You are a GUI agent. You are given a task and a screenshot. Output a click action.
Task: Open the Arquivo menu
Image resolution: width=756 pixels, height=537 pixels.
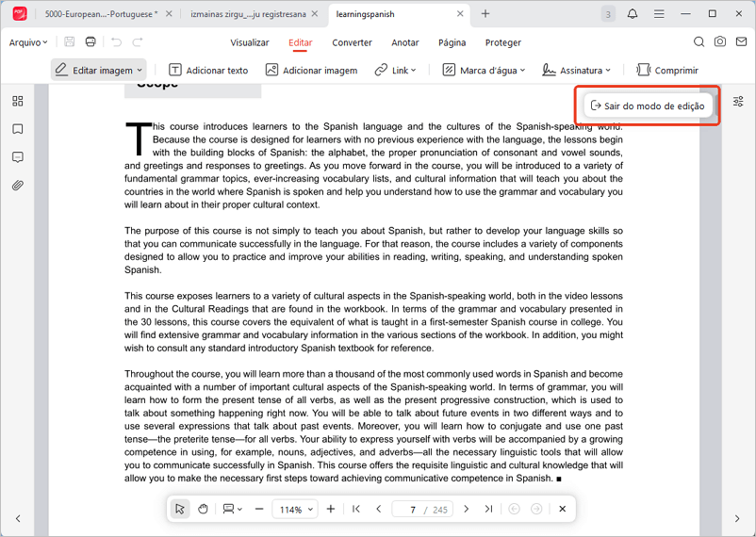click(28, 42)
